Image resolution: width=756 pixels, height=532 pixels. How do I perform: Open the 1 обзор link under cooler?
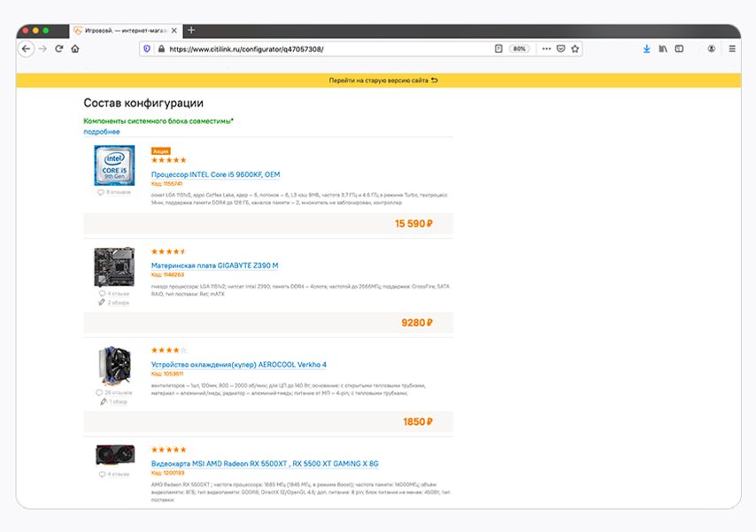(114, 401)
